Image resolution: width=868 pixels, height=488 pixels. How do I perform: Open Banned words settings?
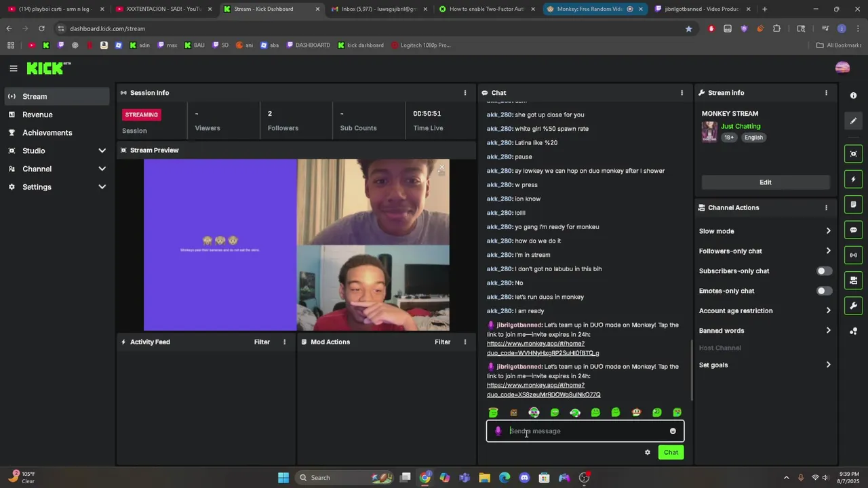(x=765, y=331)
